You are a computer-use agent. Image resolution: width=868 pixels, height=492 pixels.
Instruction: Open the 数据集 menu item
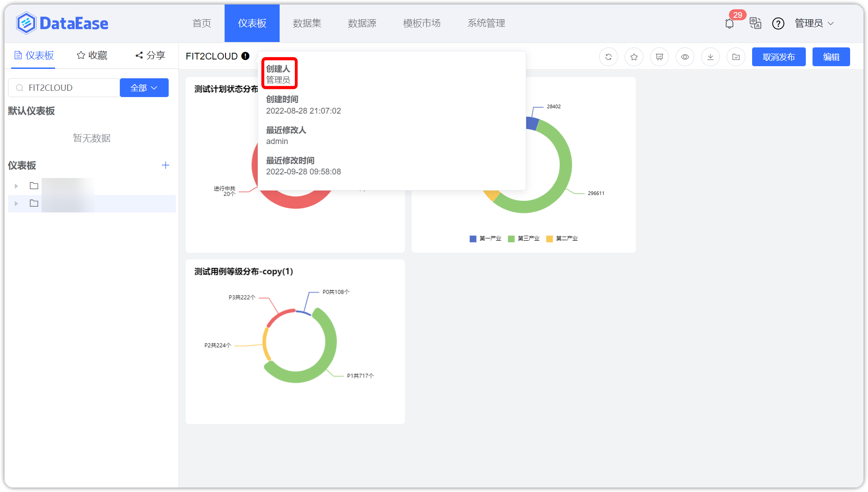coord(306,23)
